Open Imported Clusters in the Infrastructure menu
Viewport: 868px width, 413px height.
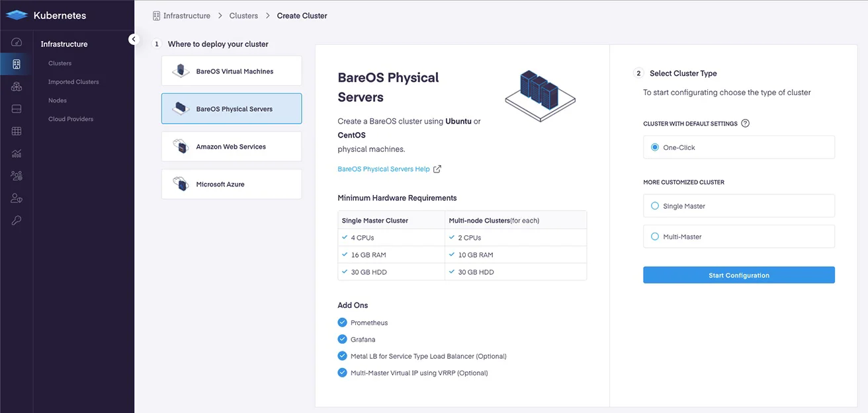coord(73,82)
